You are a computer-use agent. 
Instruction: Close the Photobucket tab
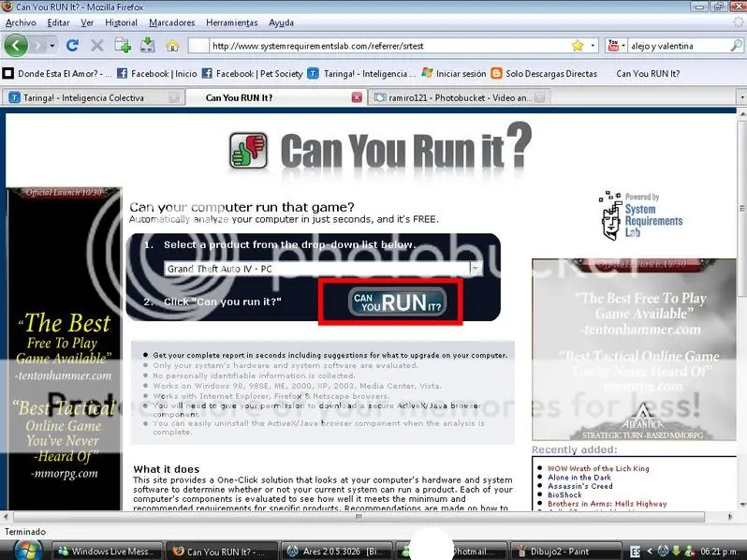point(539,97)
